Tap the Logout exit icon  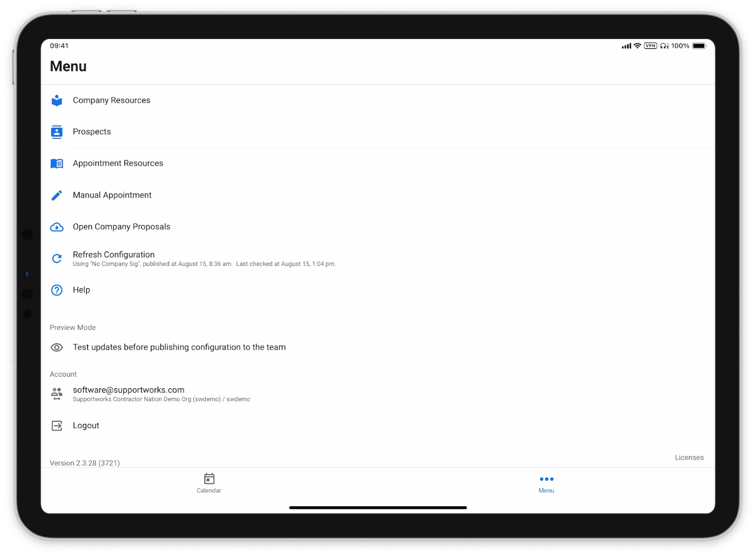pyautogui.click(x=57, y=426)
